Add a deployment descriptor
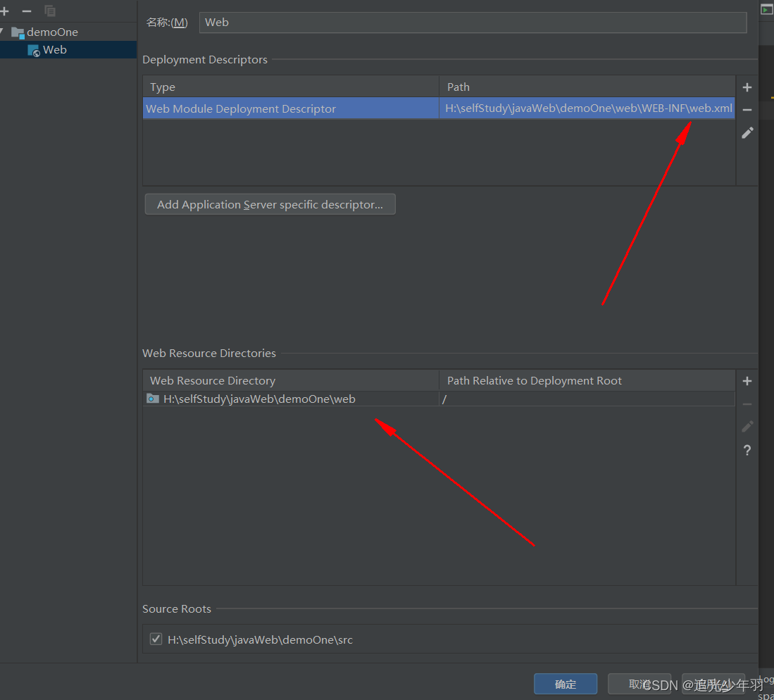The width and height of the screenshot is (774, 700). click(x=747, y=87)
